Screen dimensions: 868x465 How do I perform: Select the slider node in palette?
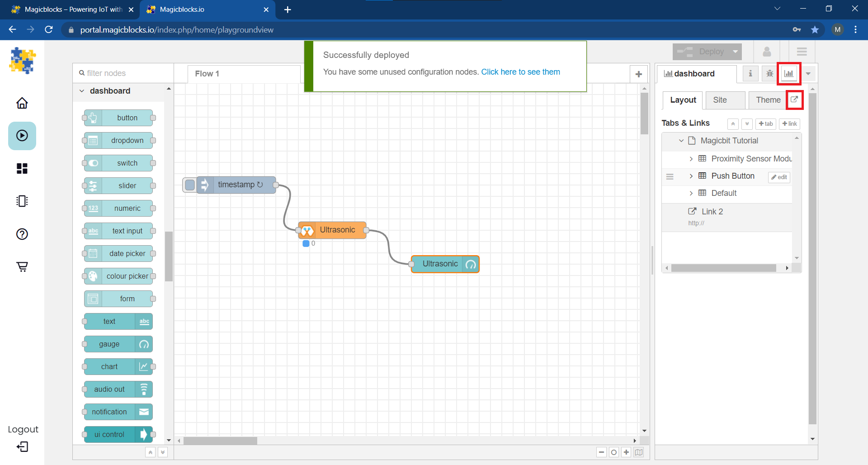click(x=118, y=185)
